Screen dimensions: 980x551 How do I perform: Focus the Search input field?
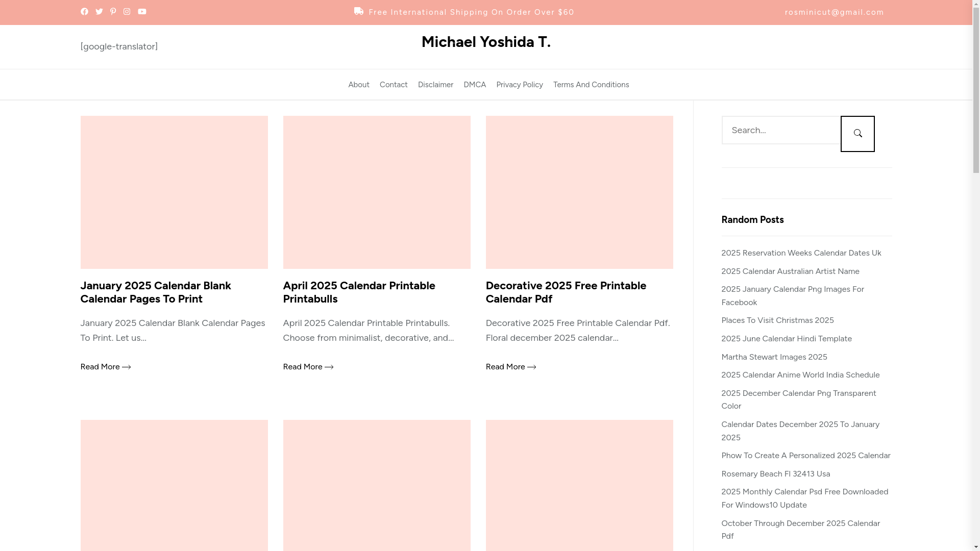781,130
